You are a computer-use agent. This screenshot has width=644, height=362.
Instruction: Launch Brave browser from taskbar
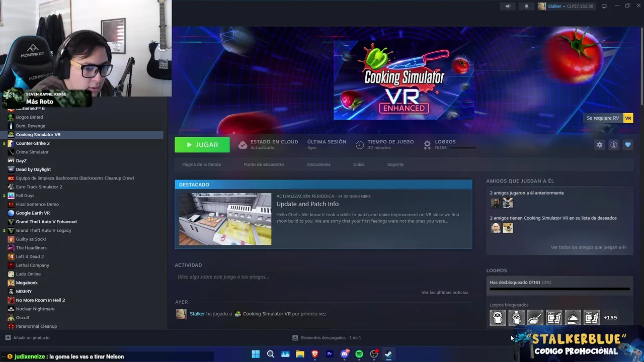(315, 354)
